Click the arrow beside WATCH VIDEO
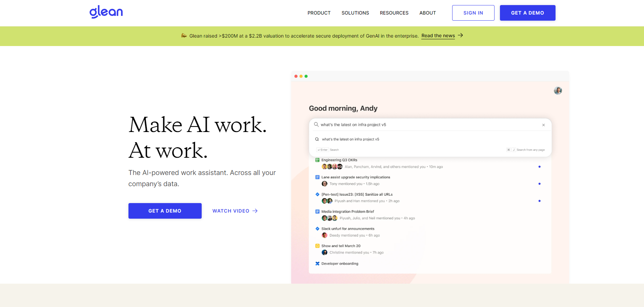The width and height of the screenshot is (644, 307). click(255, 211)
